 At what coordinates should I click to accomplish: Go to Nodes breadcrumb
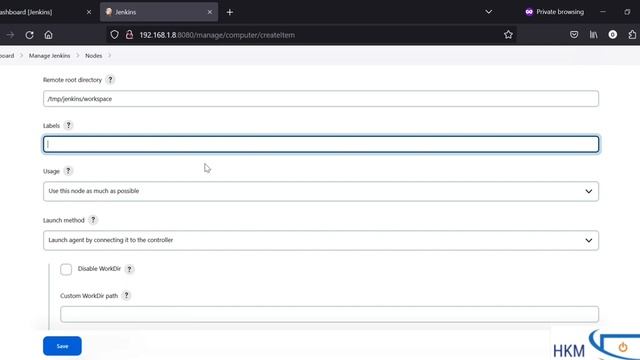(x=93, y=56)
